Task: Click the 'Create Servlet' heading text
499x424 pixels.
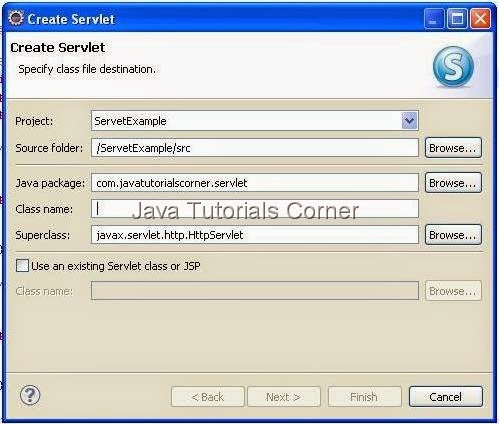Action: [x=58, y=48]
